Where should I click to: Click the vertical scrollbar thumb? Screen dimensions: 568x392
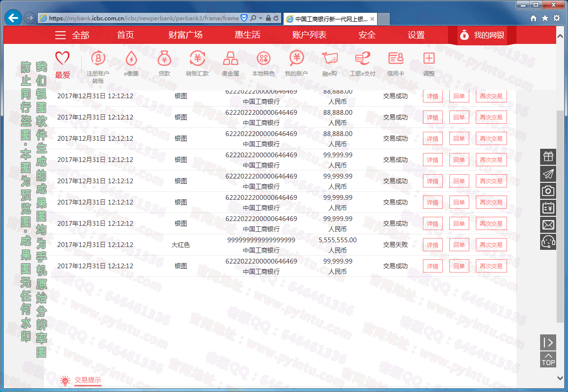tap(560, 217)
